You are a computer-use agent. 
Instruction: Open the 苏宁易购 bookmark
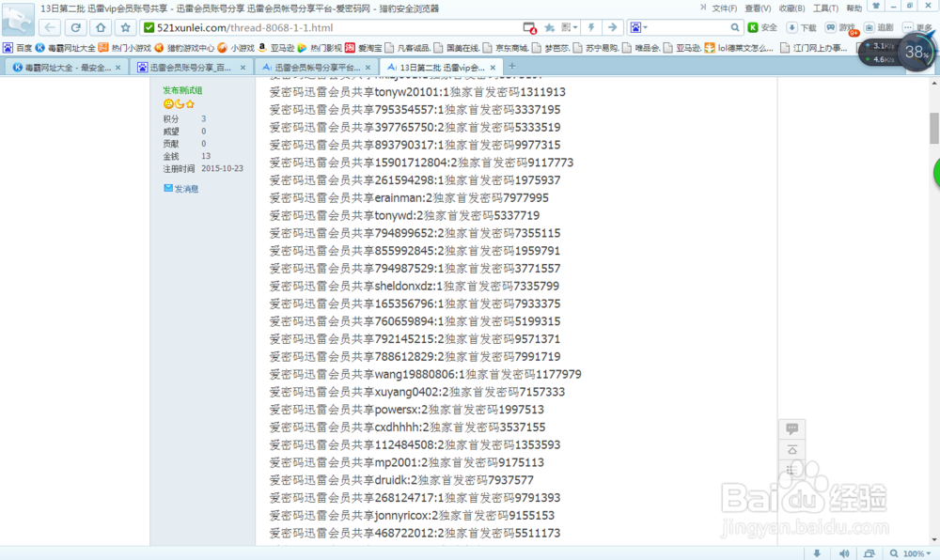click(597, 48)
